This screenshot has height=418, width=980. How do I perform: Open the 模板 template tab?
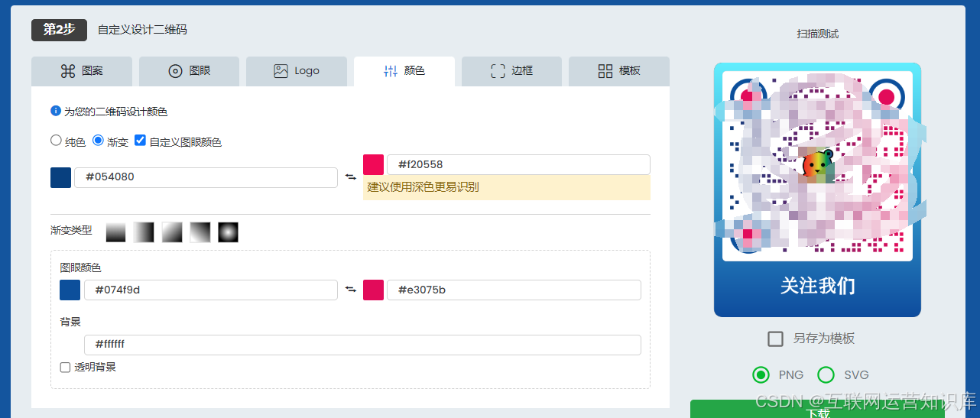click(x=619, y=71)
